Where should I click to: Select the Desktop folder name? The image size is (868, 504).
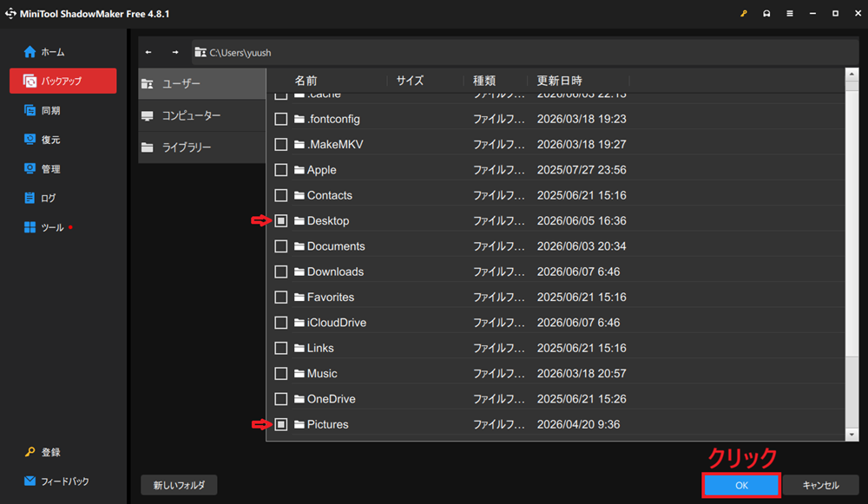pyautogui.click(x=328, y=220)
